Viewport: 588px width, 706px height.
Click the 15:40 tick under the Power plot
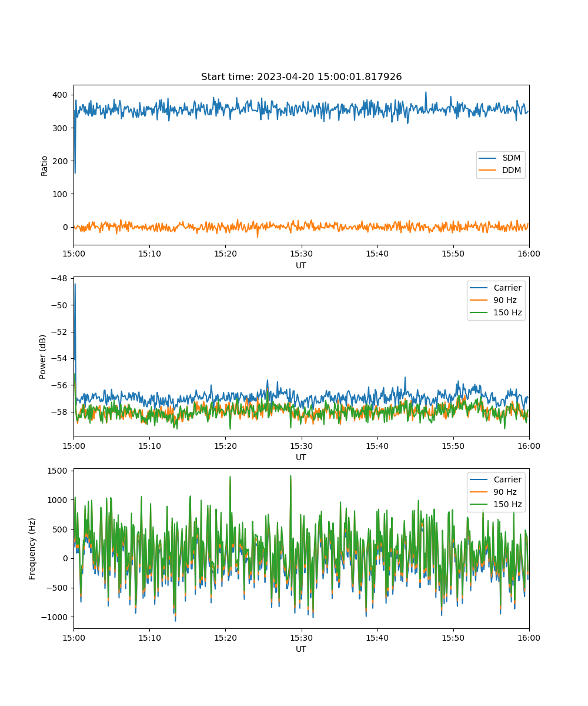(377, 445)
